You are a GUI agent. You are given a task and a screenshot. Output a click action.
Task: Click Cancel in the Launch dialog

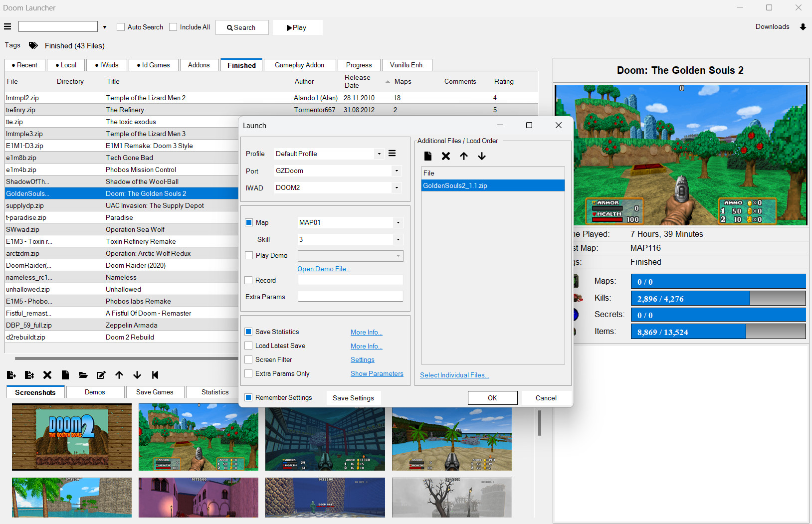coord(546,398)
